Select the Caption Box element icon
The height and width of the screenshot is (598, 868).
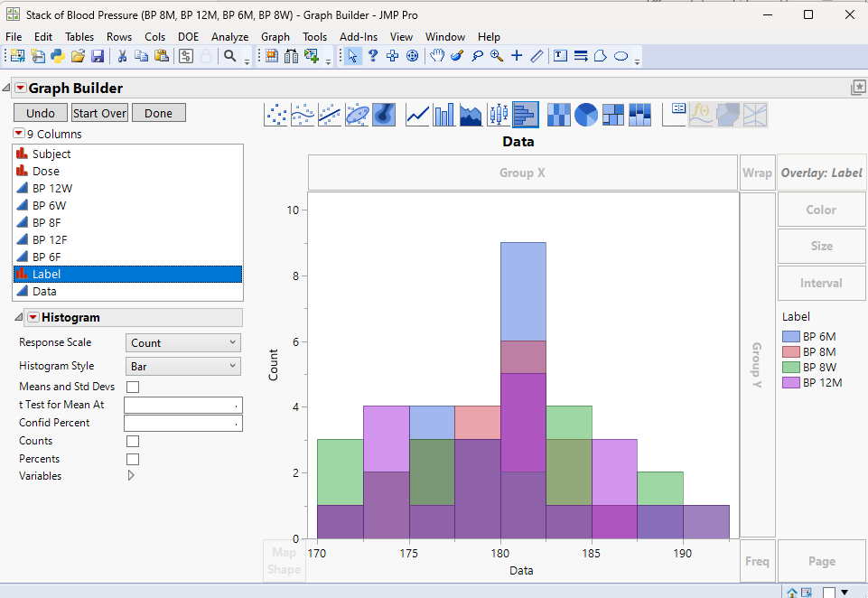pos(674,115)
